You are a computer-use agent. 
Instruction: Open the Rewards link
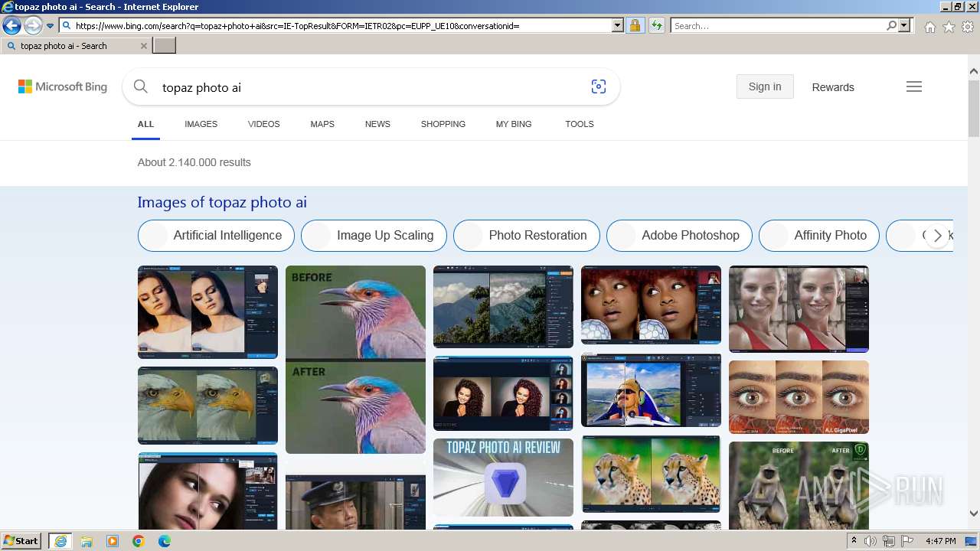[833, 87]
